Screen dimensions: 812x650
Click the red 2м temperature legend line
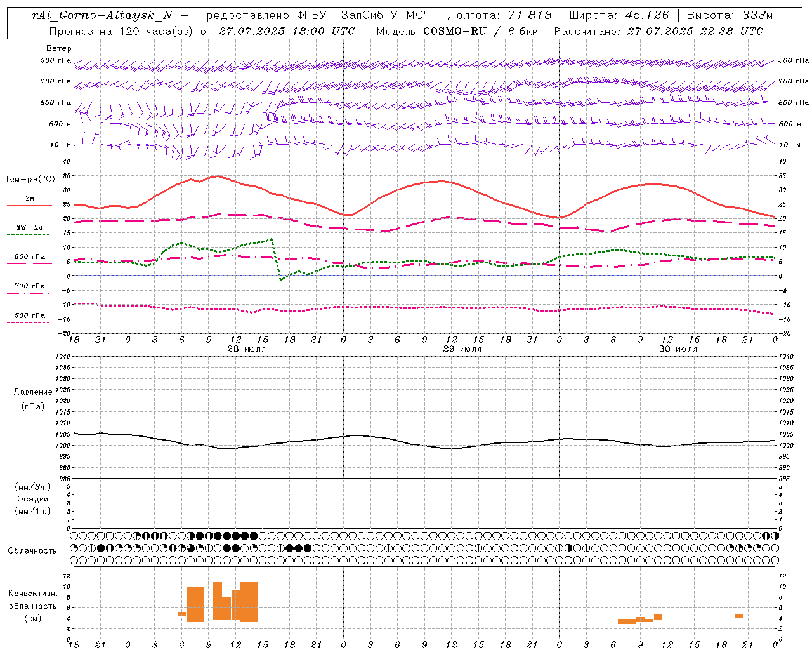[29, 205]
